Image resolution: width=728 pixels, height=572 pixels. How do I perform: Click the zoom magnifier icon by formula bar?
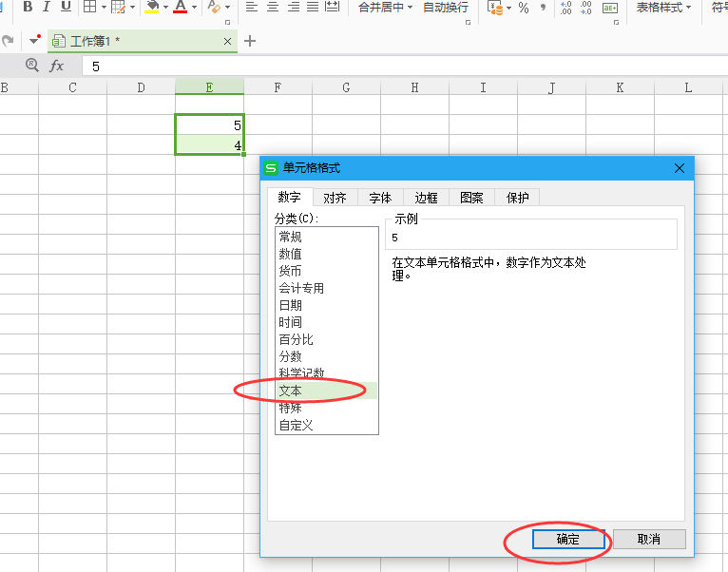(31, 65)
